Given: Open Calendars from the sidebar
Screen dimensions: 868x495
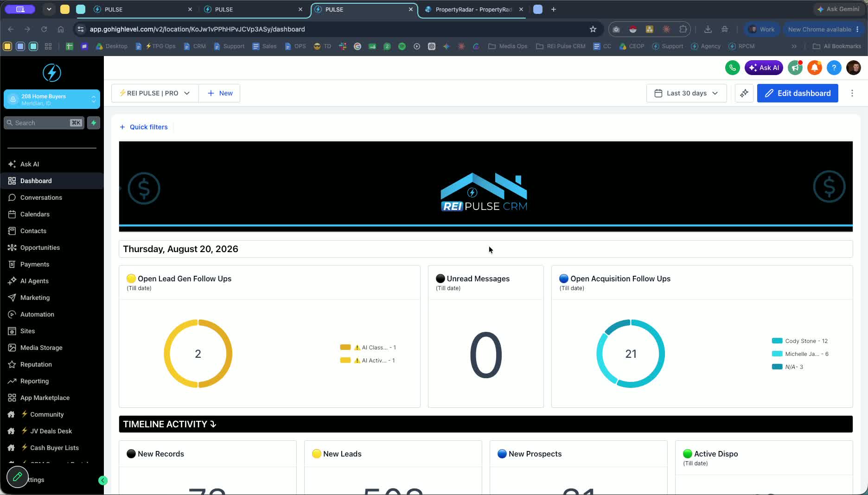Looking at the screenshot, I should click(x=35, y=214).
